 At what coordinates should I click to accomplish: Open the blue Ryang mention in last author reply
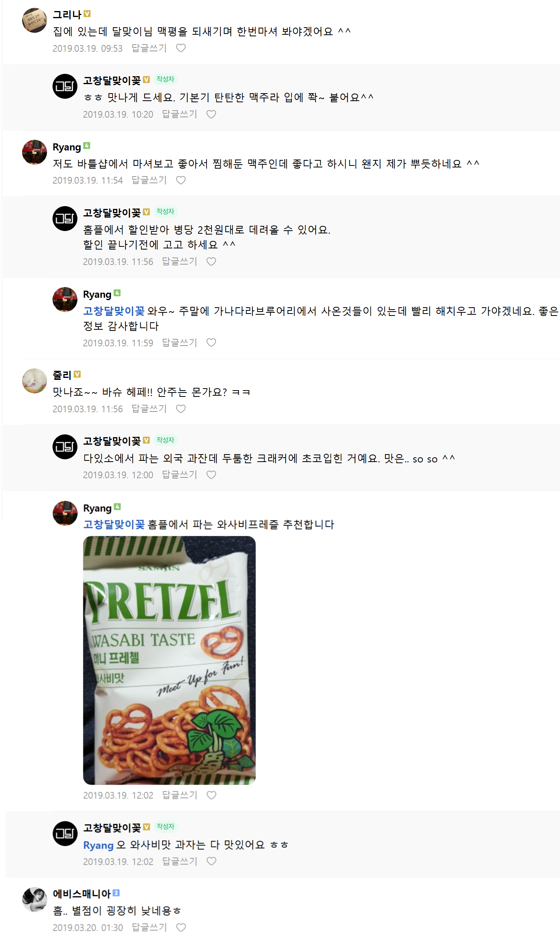[98, 845]
